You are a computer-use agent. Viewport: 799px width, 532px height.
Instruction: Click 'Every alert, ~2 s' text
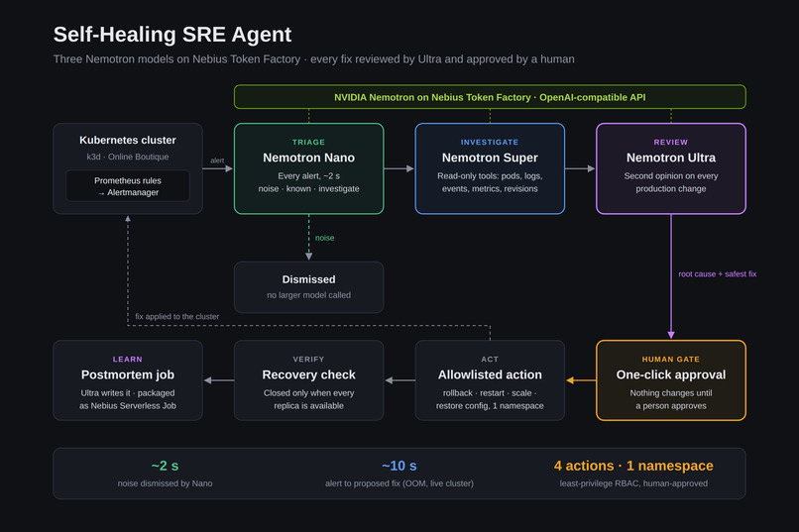click(309, 176)
